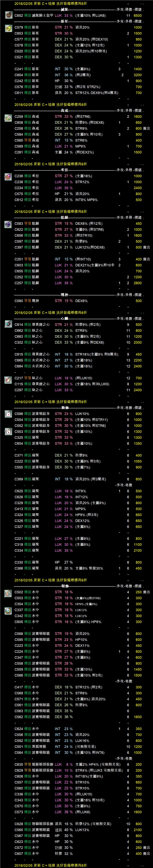Click the ring icon beside item C259
Viewport: 153px width, 868px height.
[x=8, y=118]
